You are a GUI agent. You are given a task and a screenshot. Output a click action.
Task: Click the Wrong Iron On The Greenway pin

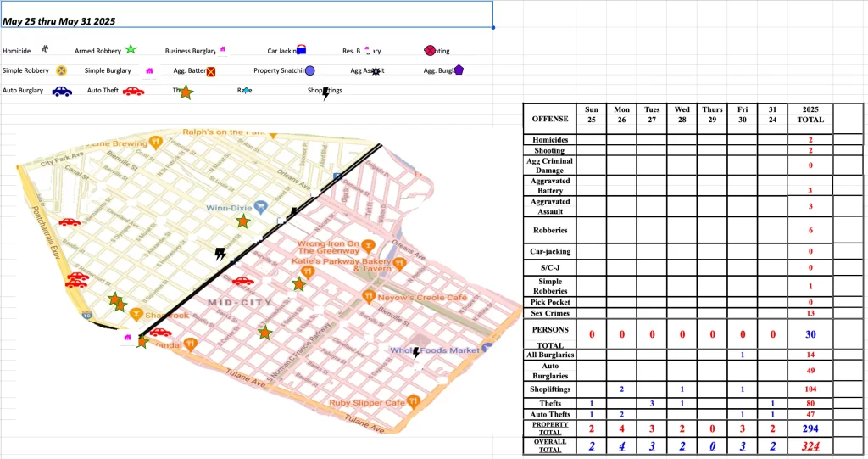(x=368, y=245)
